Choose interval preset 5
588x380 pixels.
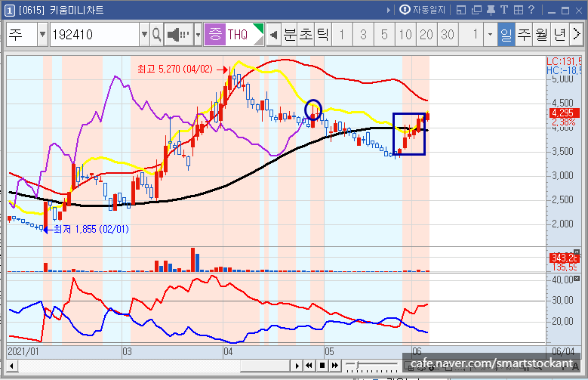pyautogui.click(x=384, y=35)
